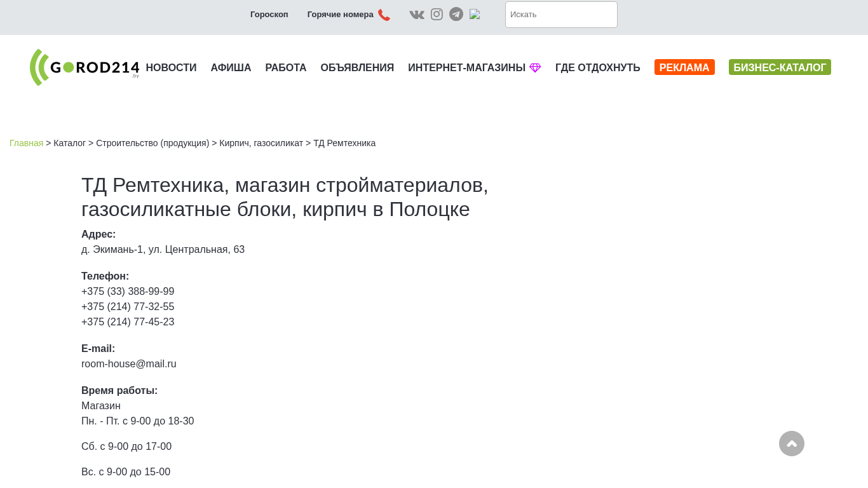Open the Афиша menu item
Image resolution: width=868 pixels, height=488 pixels.
pyautogui.click(x=231, y=67)
